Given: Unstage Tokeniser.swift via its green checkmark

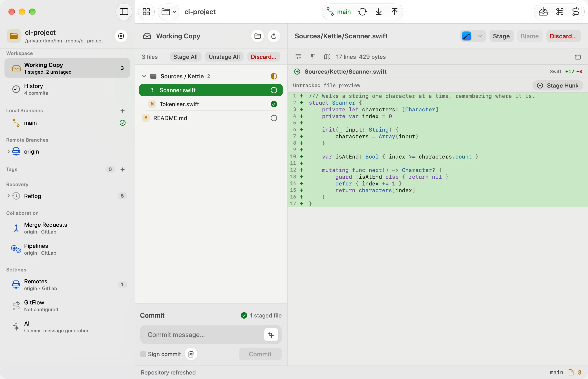Looking at the screenshot, I should click(x=274, y=104).
